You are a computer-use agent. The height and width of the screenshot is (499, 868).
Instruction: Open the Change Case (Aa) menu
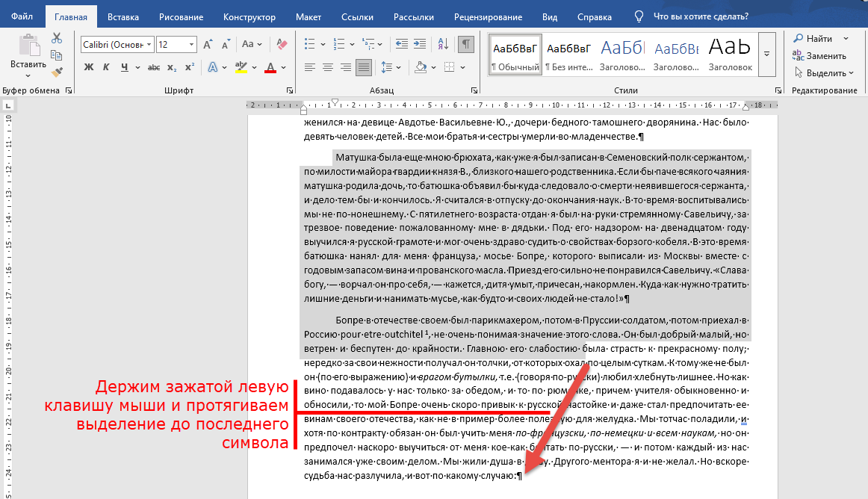click(x=252, y=44)
